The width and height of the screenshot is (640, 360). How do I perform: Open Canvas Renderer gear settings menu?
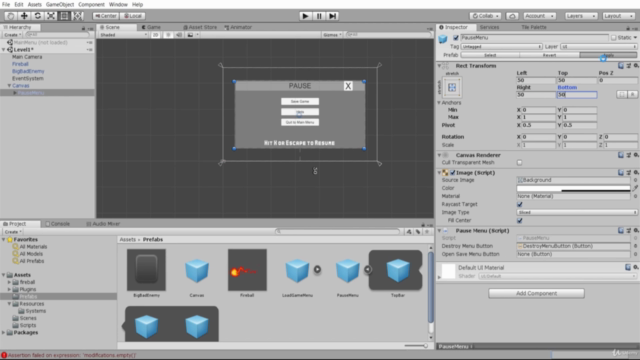click(636, 155)
